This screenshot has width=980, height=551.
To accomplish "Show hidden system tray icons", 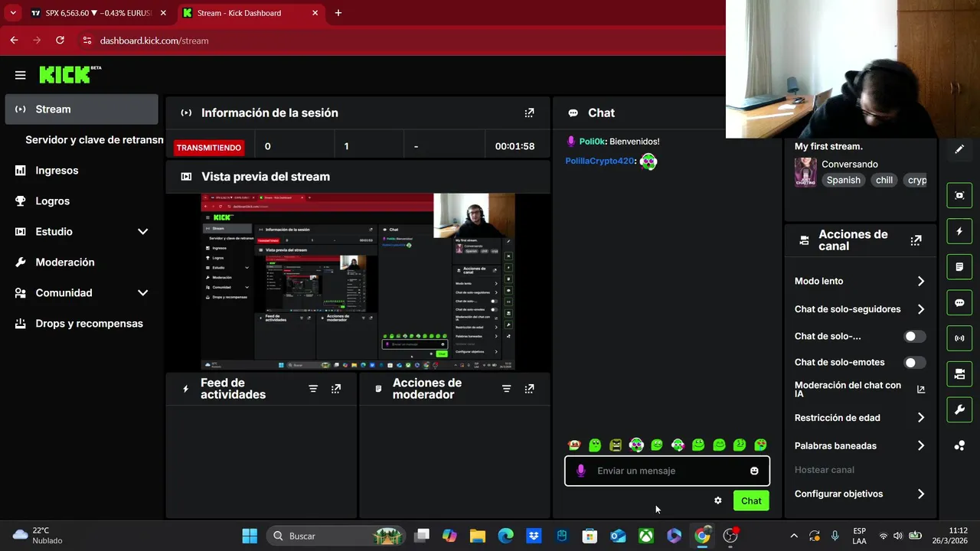I will coord(794,536).
